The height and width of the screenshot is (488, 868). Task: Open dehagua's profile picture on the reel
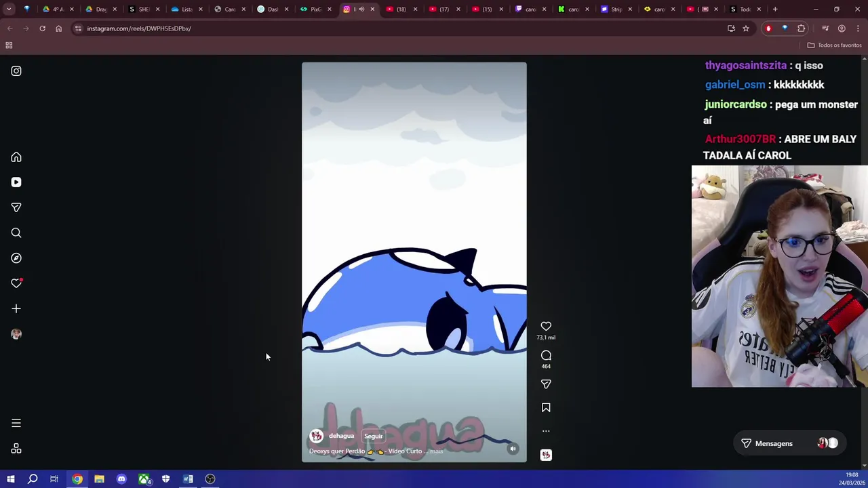coord(316,436)
